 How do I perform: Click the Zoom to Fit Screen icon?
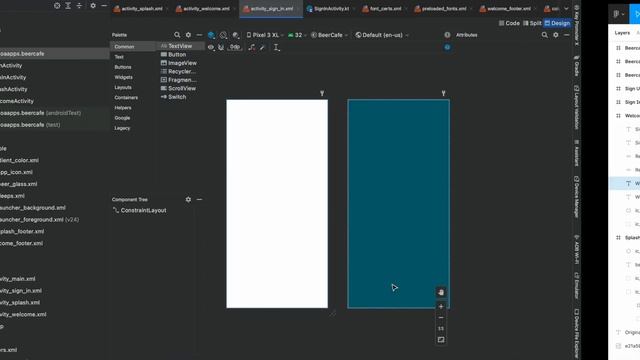click(441, 340)
